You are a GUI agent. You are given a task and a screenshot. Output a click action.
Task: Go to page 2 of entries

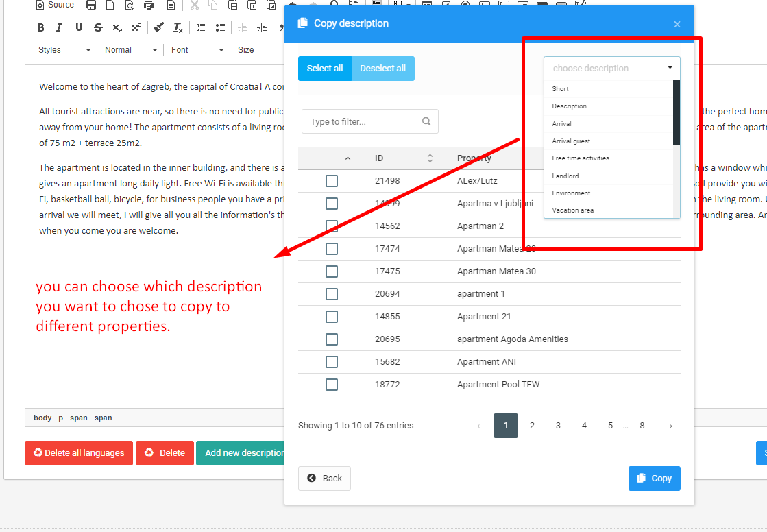tap(532, 426)
